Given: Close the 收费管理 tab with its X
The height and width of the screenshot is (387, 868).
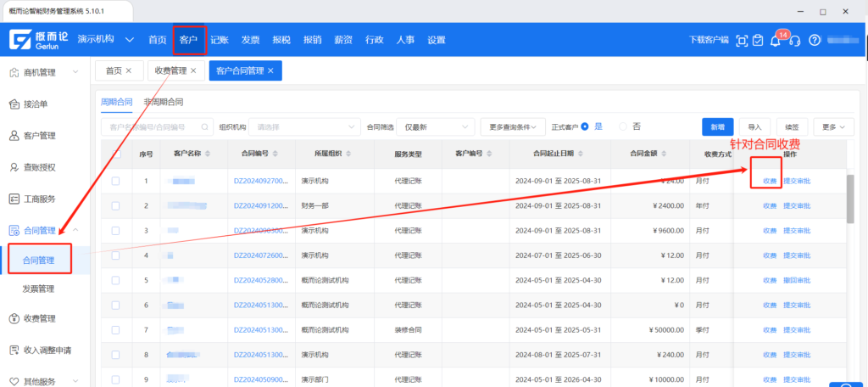Looking at the screenshot, I should point(193,71).
